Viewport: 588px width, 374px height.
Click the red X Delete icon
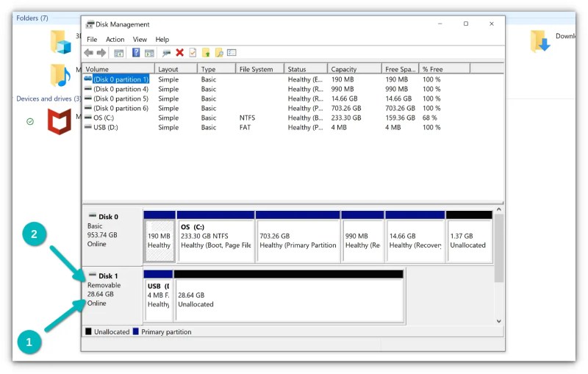(179, 53)
